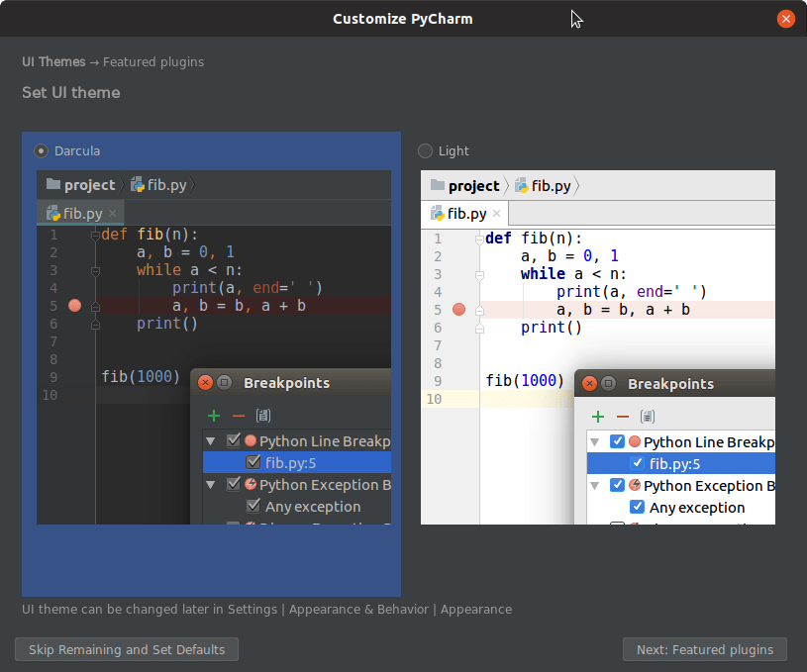
Task: Collapse Python Line Breakpoint node in Darcula preview
Action: click(211, 441)
